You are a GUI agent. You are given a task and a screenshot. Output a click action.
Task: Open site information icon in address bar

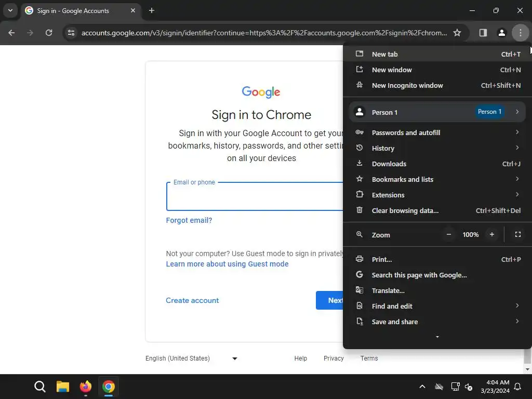(x=71, y=33)
